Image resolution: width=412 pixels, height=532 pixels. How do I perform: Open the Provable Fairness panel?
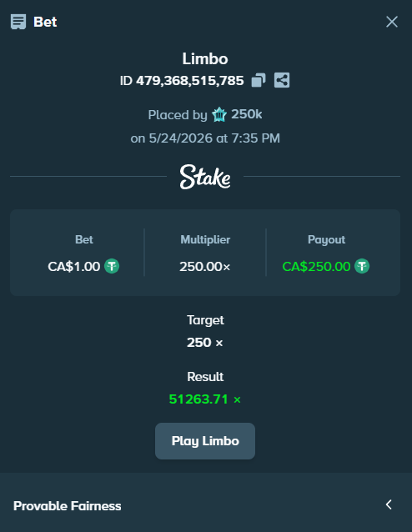coord(206,505)
